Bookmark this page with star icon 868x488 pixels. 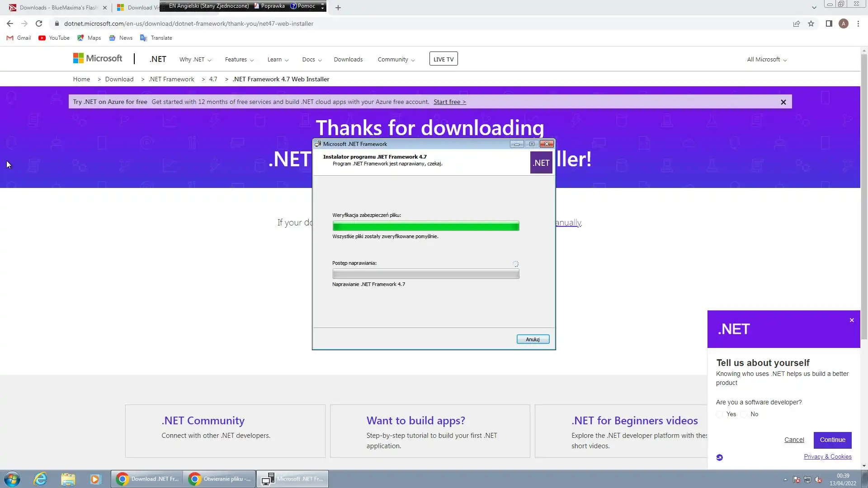pyautogui.click(x=811, y=23)
